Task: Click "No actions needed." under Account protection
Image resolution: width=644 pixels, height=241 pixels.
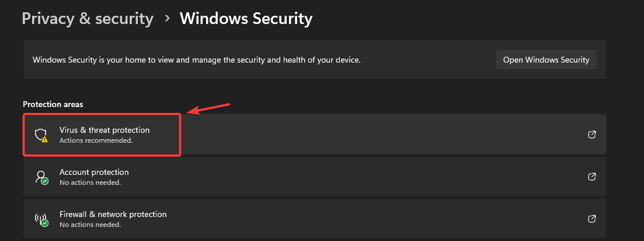Action: (90, 183)
